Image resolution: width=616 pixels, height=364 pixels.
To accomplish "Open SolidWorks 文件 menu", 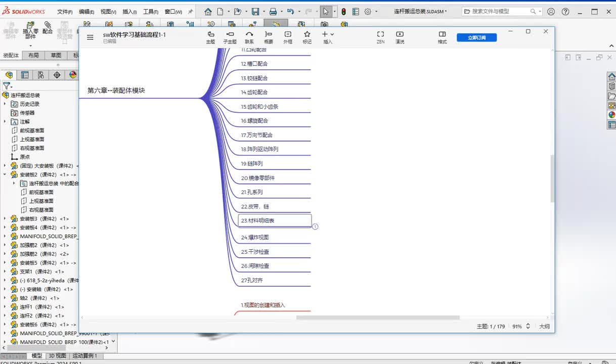I will 65,12.
